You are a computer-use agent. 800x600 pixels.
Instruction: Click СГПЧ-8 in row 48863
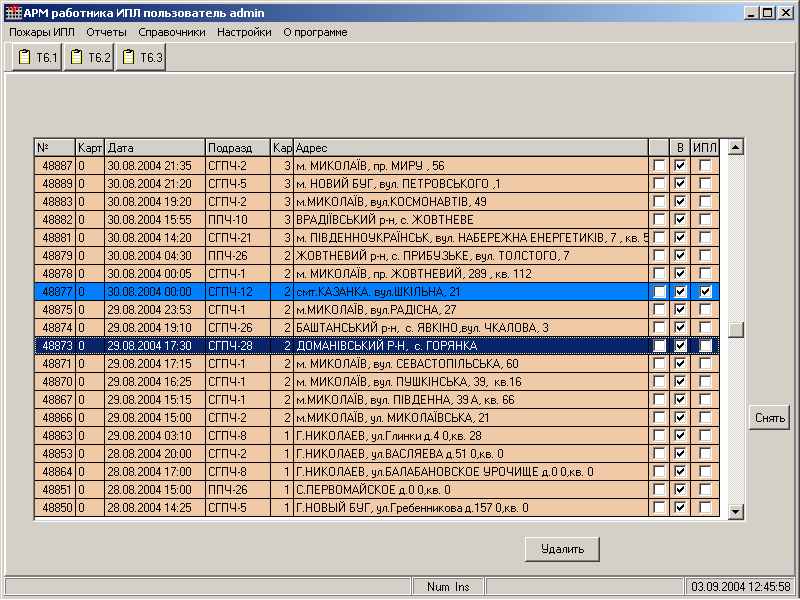[x=228, y=436]
